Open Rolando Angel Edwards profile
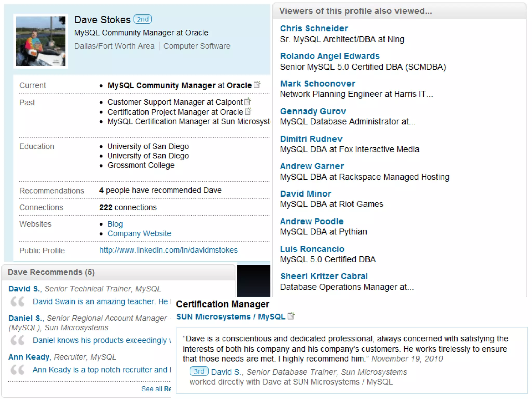This screenshot has width=532, height=399. click(x=330, y=56)
